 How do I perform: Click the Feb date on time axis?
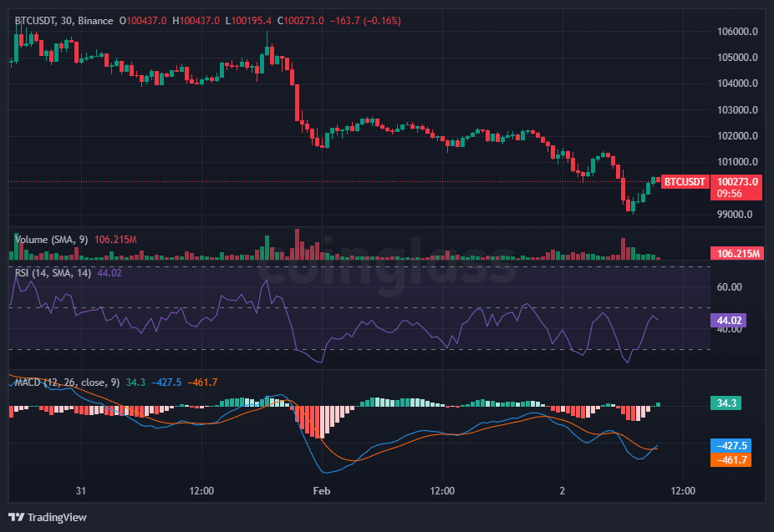(322, 490)
